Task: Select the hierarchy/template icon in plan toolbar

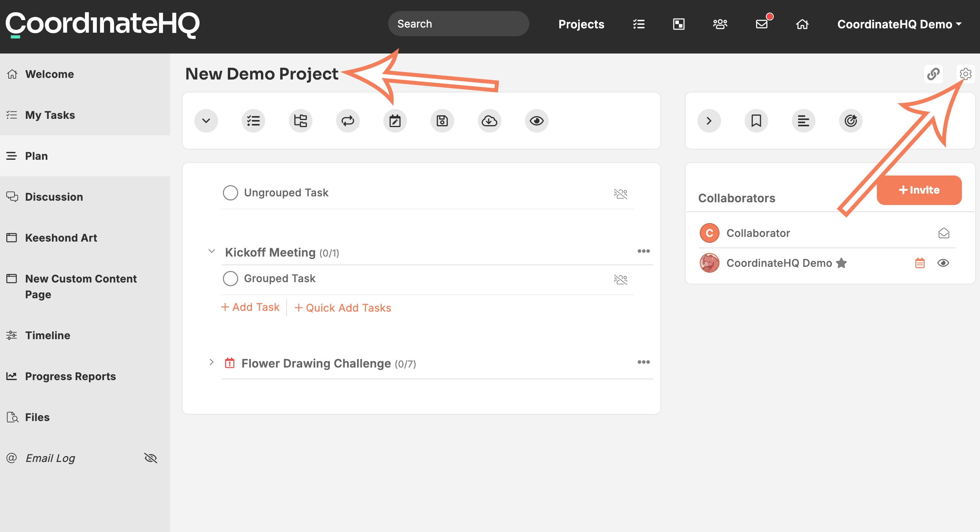Action: click(301, 121)
